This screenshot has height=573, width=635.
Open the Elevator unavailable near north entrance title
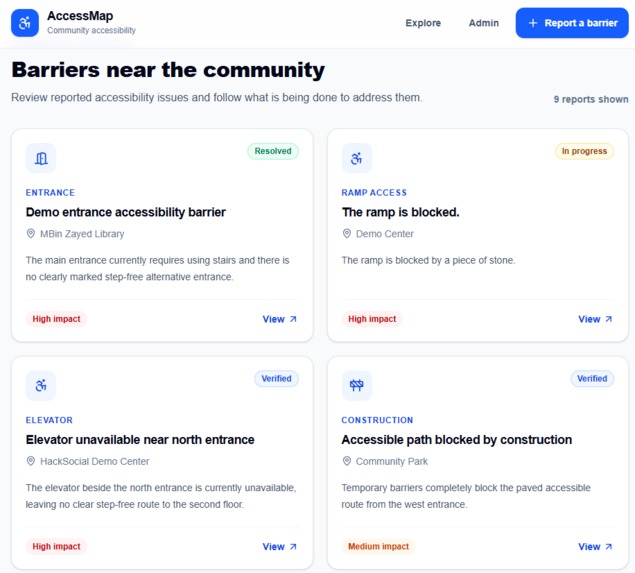(x=140, y=440)
